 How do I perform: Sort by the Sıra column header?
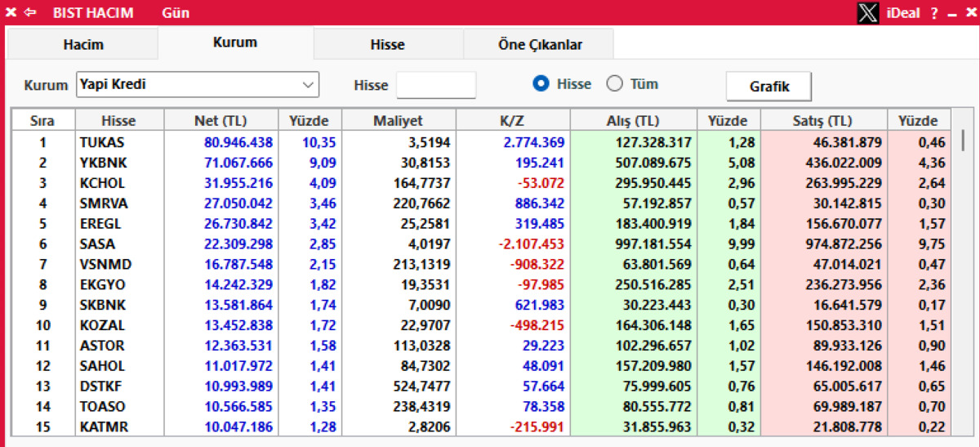tap(42, 121)
